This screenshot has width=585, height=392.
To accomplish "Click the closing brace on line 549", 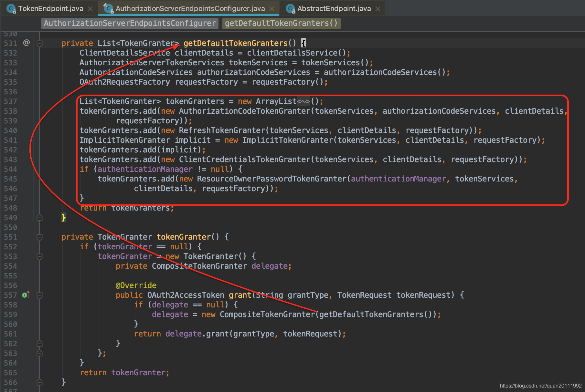I will (64, 218).
